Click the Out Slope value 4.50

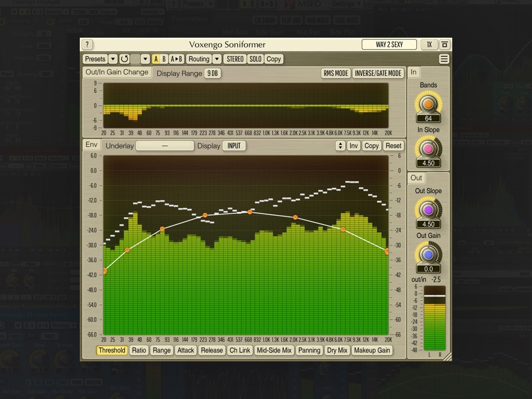click(428, 224)
